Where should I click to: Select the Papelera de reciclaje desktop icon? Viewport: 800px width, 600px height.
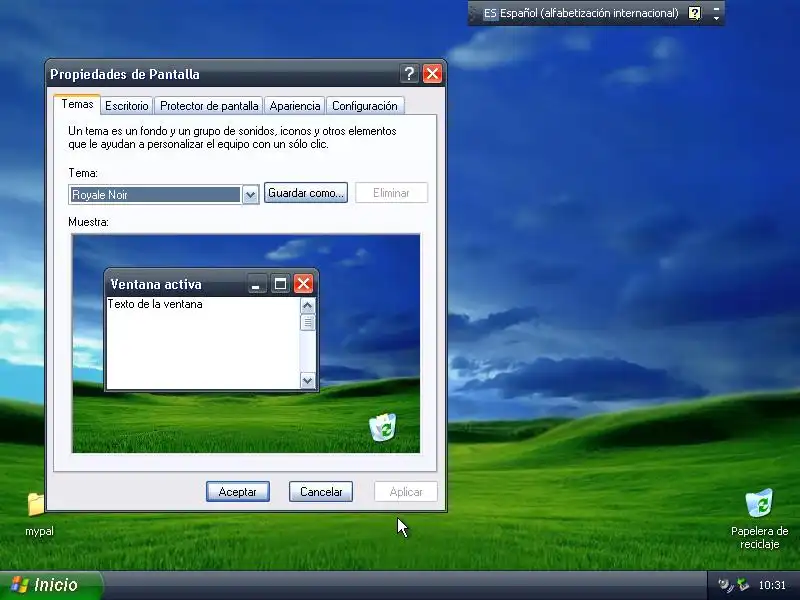click(x=759, y=503)
